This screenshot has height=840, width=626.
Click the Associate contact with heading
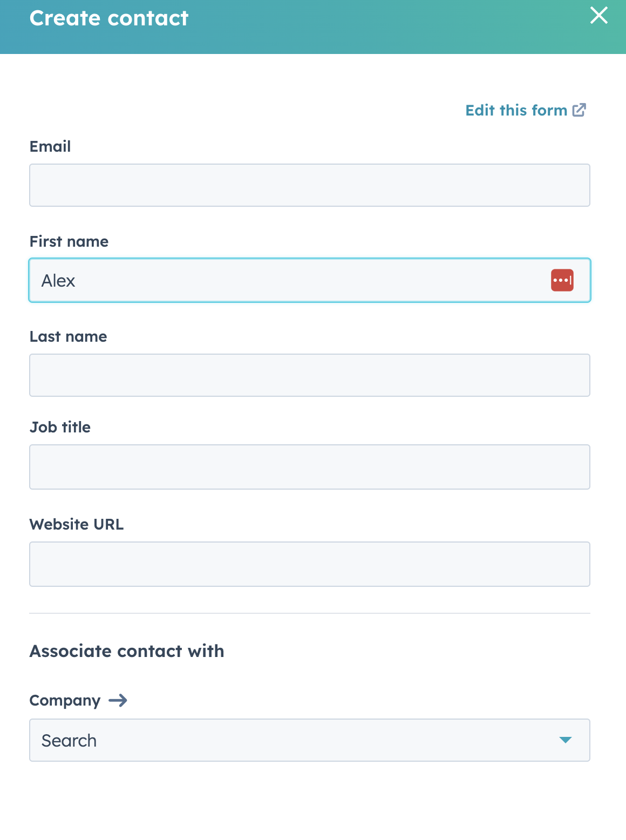[x=127, y=651]
